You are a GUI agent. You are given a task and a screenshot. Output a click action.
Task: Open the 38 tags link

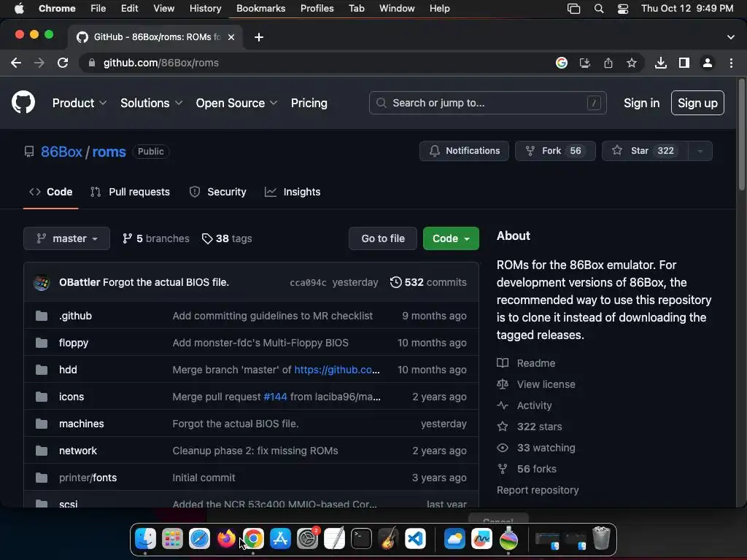click(x=227, y=238)
